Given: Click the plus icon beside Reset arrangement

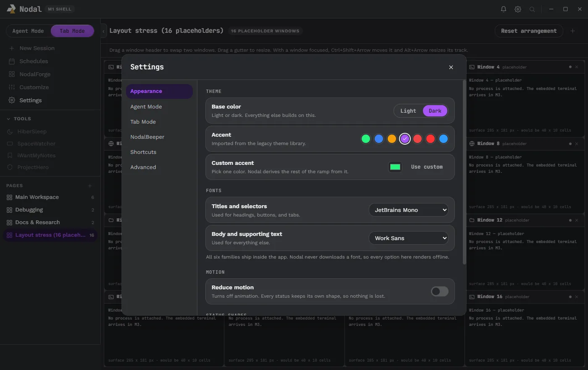Looking at the screenshot, I should click(x=572, y=31).
